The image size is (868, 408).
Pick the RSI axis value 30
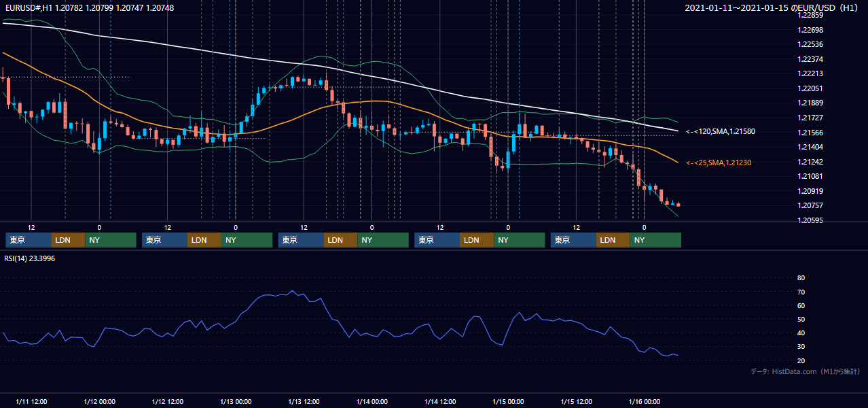click(801, 346)
